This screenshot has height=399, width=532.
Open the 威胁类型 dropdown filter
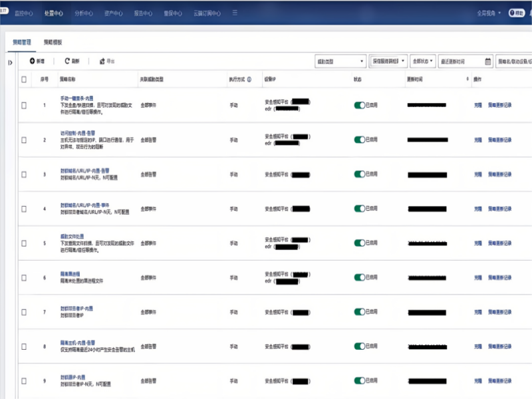(x=340, y=61)
